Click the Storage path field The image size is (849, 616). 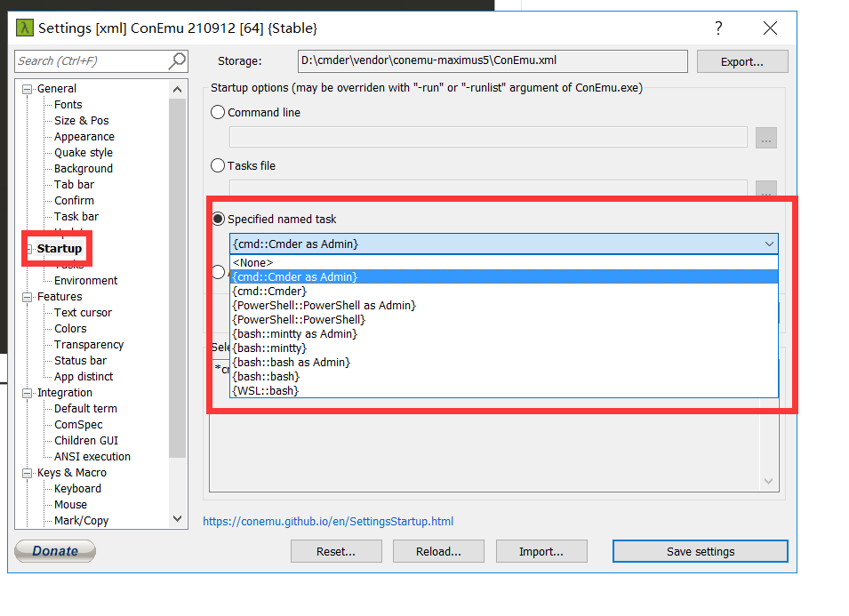[493, 61]
